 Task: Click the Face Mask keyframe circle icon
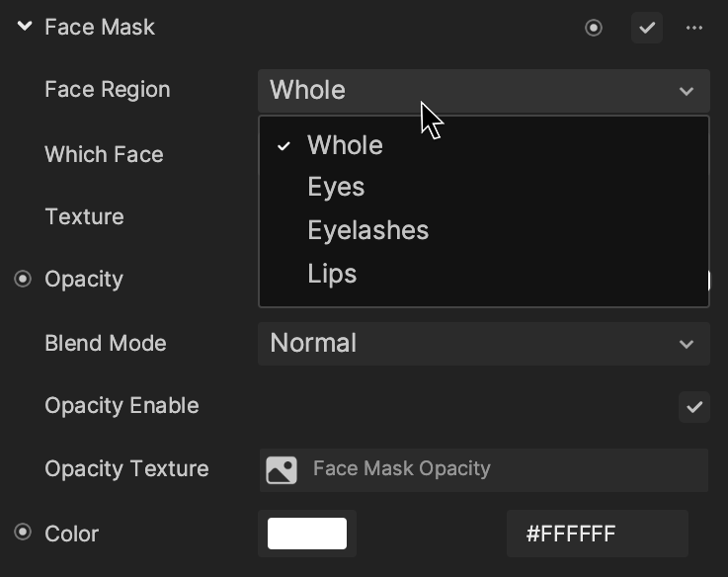(594, 28)
